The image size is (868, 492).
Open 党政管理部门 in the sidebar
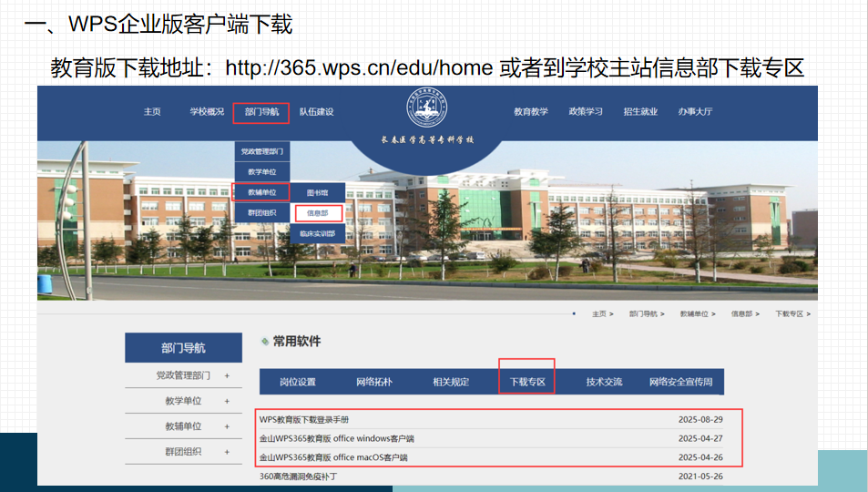point(183,375)
